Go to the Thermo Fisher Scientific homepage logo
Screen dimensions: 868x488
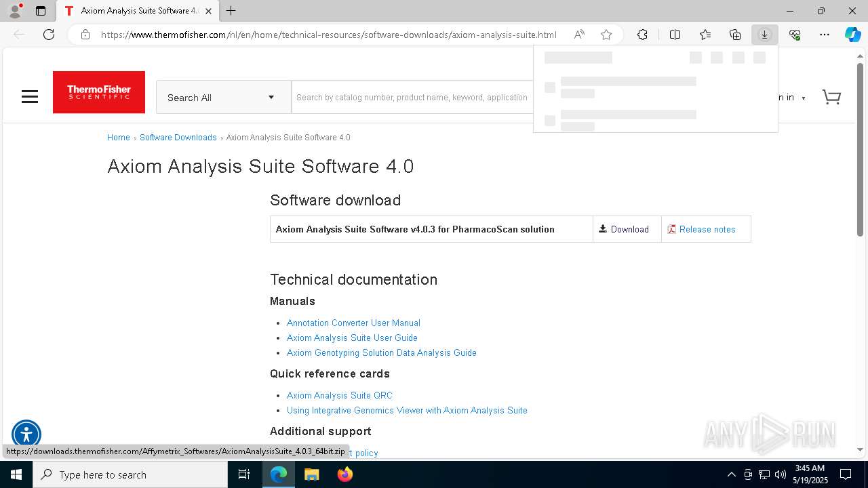99,92
